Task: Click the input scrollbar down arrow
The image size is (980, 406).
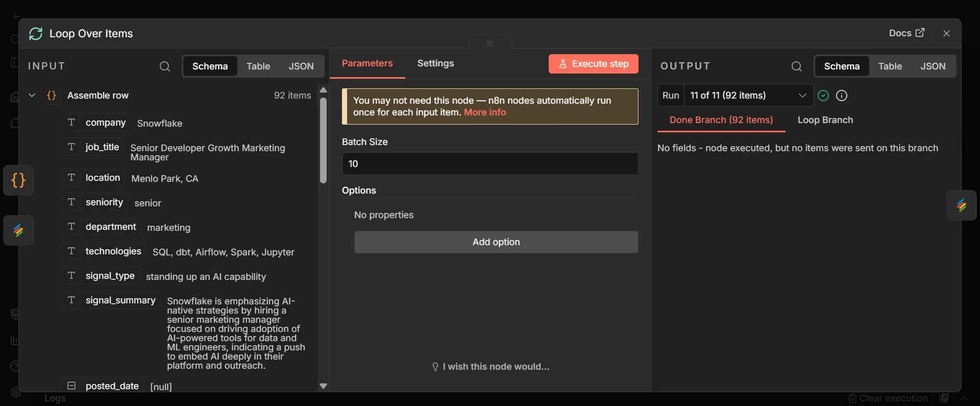Action: pyautogui.click(x=323, y=386)
